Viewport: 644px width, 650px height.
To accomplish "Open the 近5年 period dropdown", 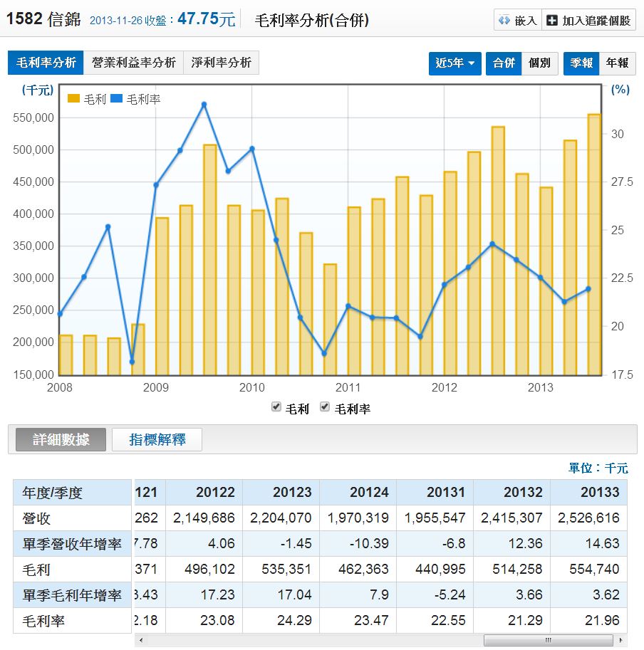I will (x=455, y=63).
